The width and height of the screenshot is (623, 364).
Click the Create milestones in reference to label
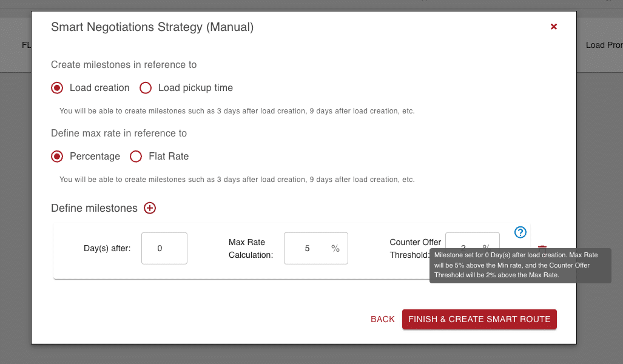(x=124, y=65)
